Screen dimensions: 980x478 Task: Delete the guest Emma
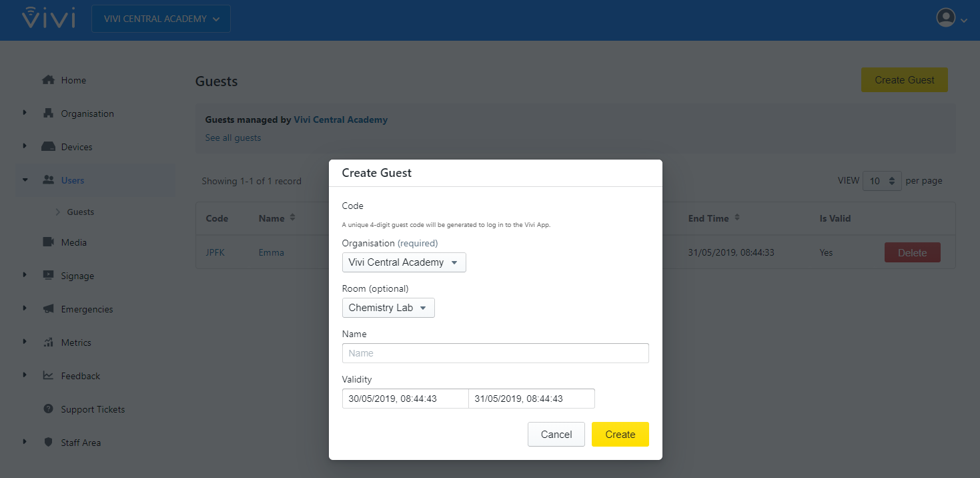[913, 253]
